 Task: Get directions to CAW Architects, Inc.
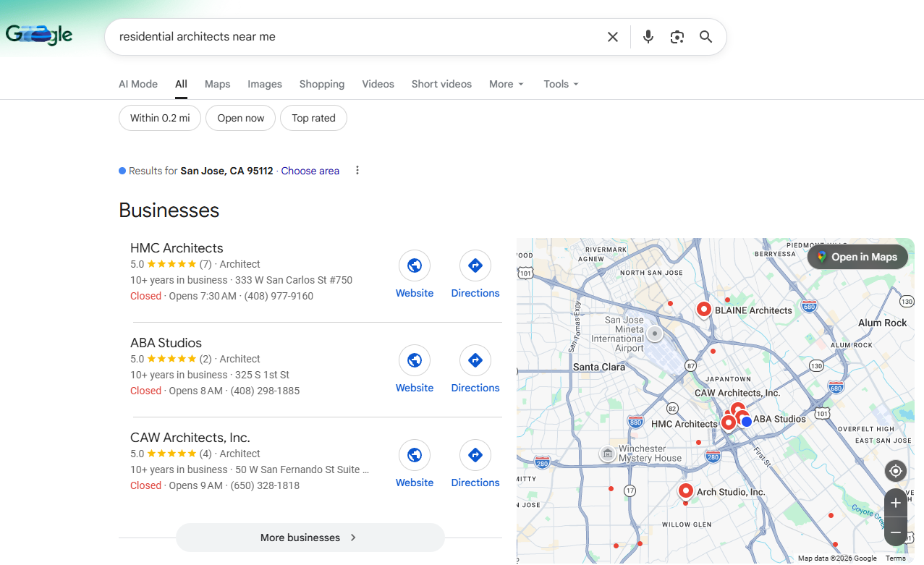click(x=475, y=455)
